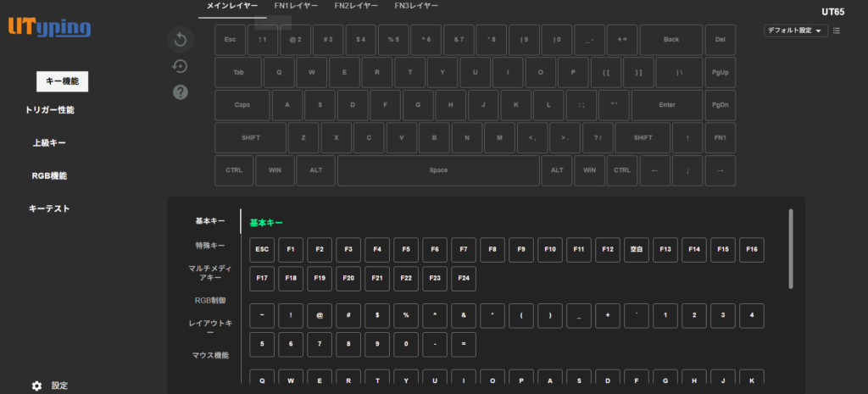Screen dimensions: 868x394
Task: Expand the デフォルト設定 profile dropdown
Action: 794,31
